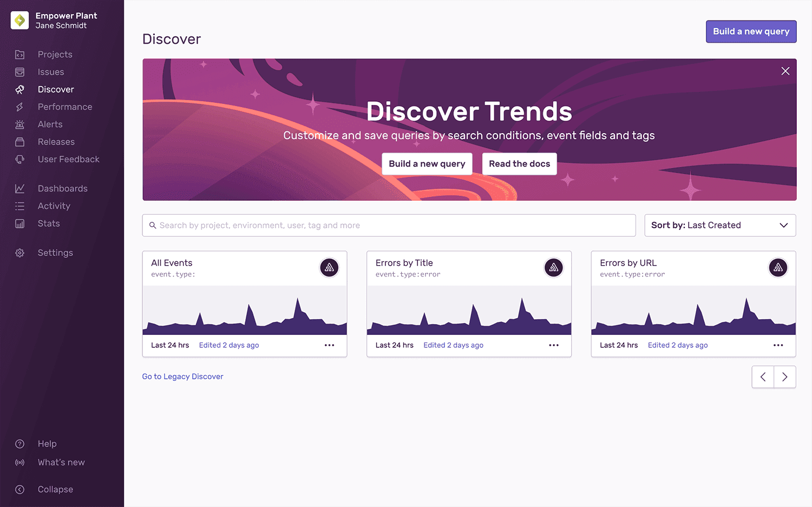Click the Settings gear in the sidebar
Image resolution: width=812 pixels, height=507 pixels.
pos(19,252)
